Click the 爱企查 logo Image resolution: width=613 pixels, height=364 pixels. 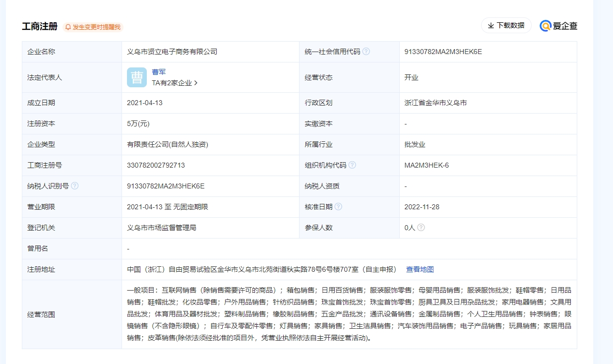(559, 26)
